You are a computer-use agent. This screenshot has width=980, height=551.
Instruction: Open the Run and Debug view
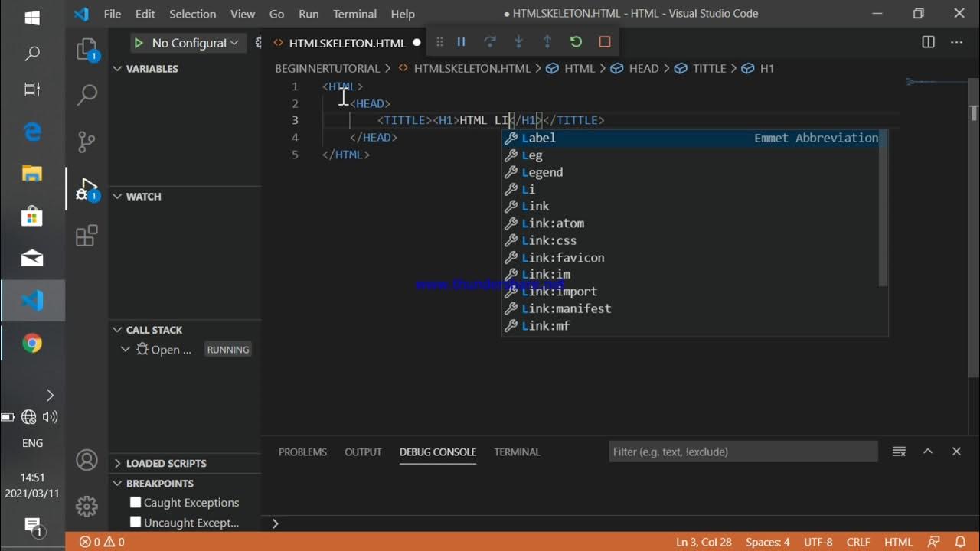click(87, 189)
